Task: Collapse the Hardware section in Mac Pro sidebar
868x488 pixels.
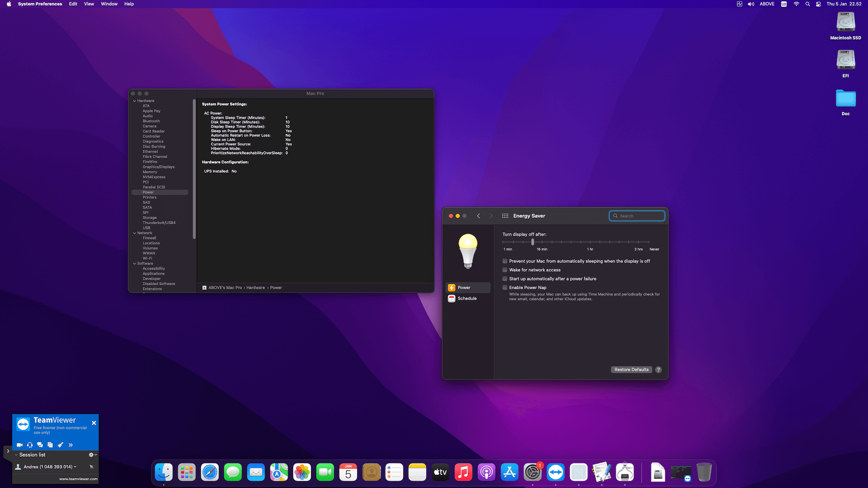Action: [134, 101]
